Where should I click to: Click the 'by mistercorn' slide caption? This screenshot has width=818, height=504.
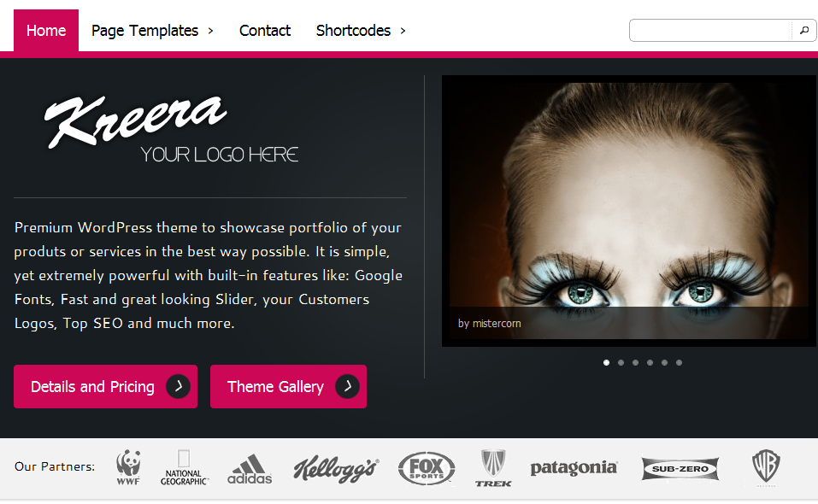[489, 323]
